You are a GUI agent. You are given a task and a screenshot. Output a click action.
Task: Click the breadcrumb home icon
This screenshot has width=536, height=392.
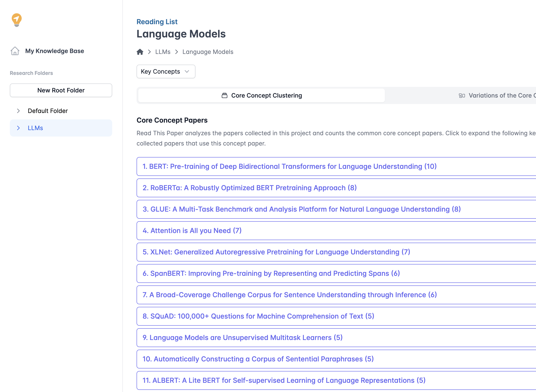point(140,52)
